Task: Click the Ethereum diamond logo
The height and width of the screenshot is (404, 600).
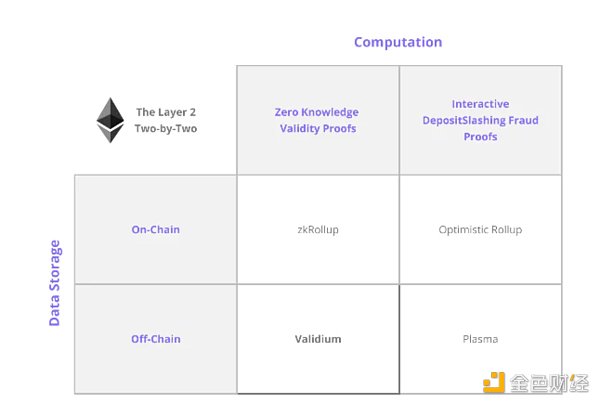Action: [x=110, y=120]
